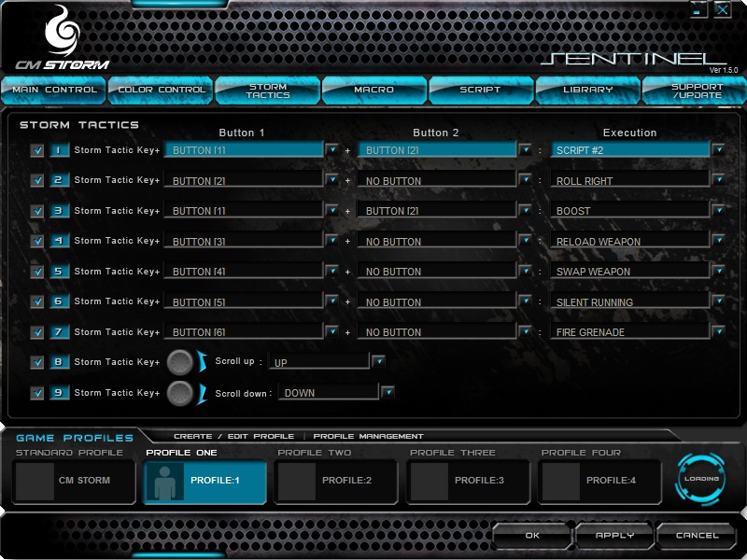
Task: Minimize the Sentinel window
Action: pyautogui.click(x=698, y=9)
